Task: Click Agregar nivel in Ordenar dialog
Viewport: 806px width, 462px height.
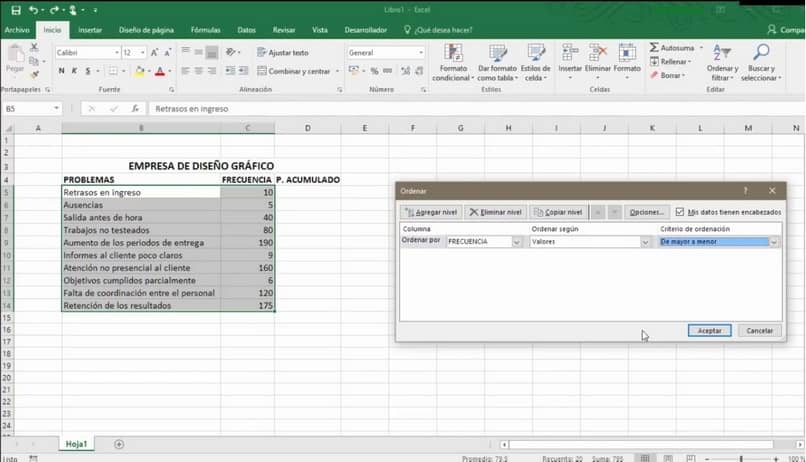Action: pyautogui.click(x=431, y=212)
